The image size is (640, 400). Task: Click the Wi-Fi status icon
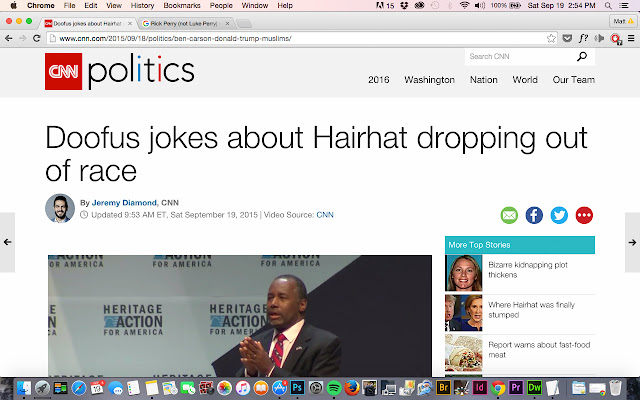[x=464, y=5]
